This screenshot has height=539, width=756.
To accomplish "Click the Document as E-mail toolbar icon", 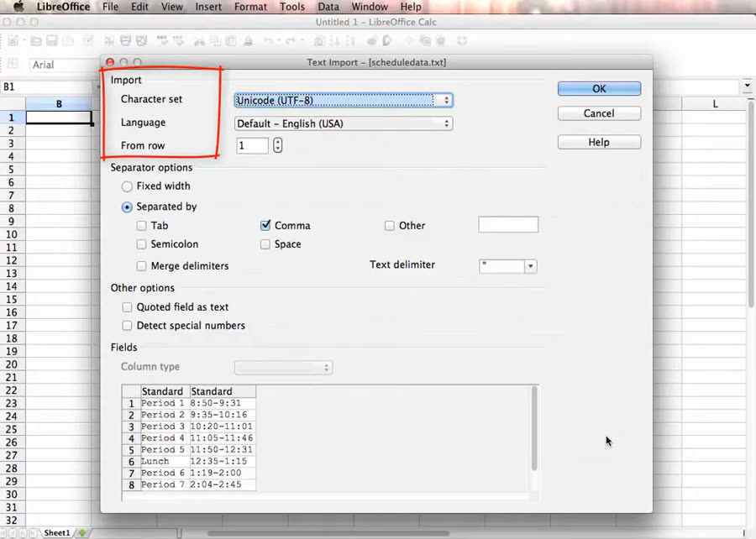I will 68,41.
